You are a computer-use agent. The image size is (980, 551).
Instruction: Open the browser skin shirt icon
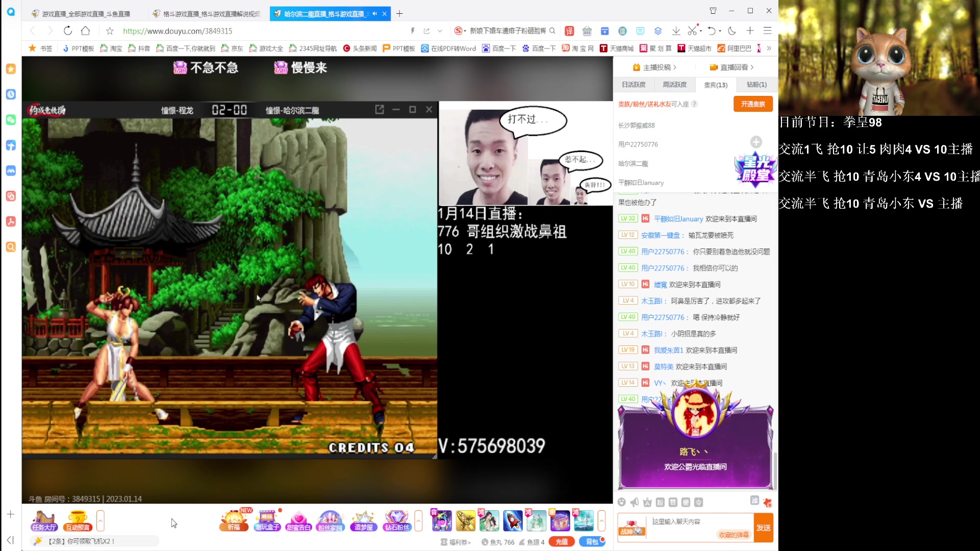coord(713,10)
